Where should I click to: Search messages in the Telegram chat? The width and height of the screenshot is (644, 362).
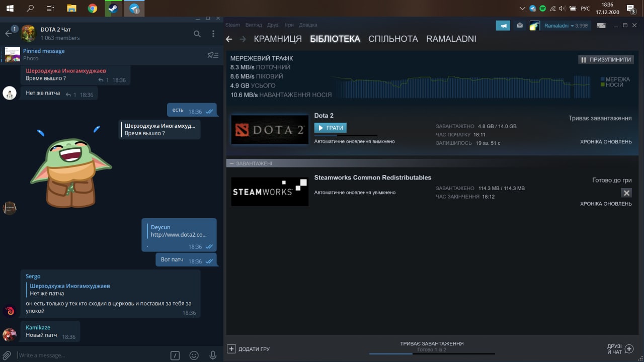pyautogui.click(x=197, y=34)
